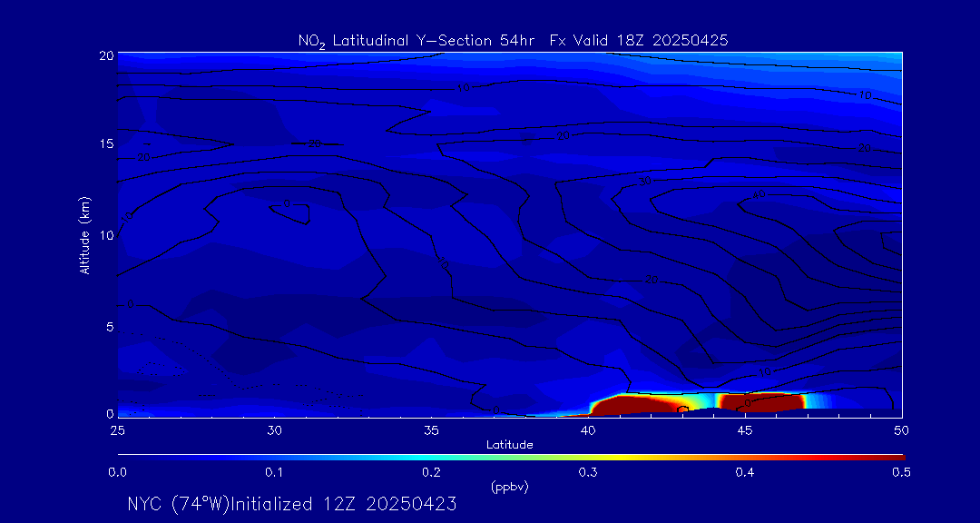The image size is (980, 523).
Task: Click the altitude axis tick label 0
Action: (110, 413)
